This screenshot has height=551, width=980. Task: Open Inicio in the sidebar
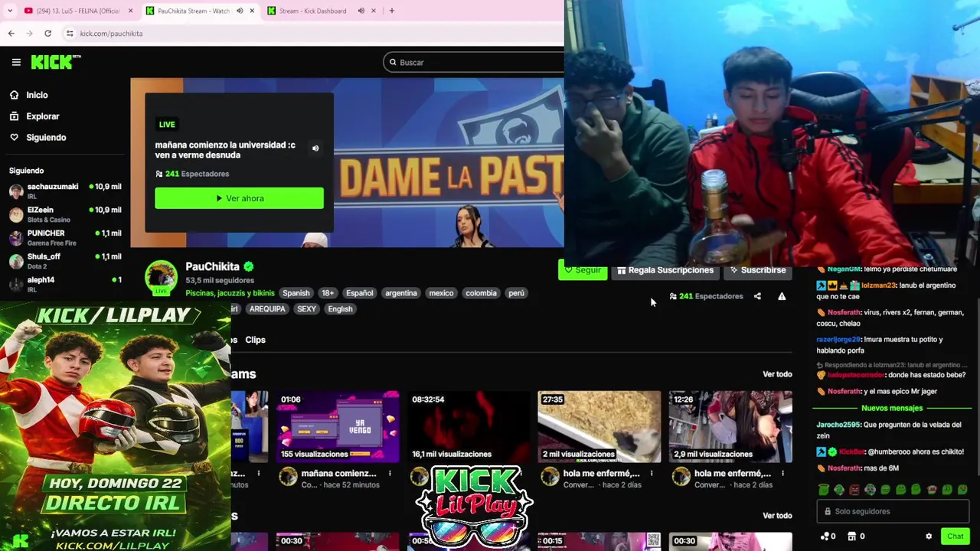click(x=37, y=95)
